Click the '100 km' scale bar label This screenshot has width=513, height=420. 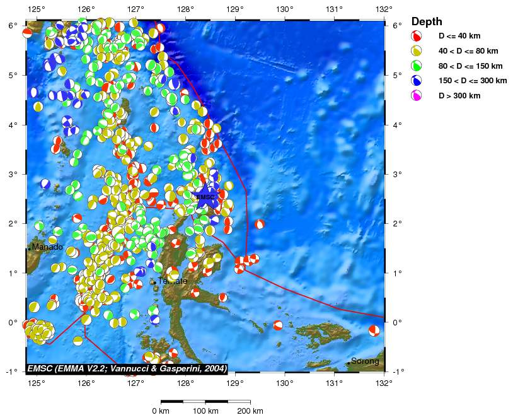(205, 411)
